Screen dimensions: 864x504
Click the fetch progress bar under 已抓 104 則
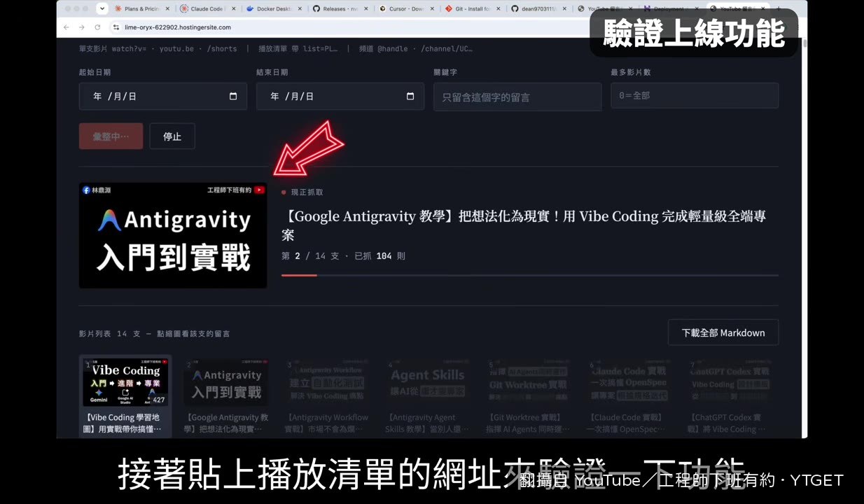coord(530,275)
